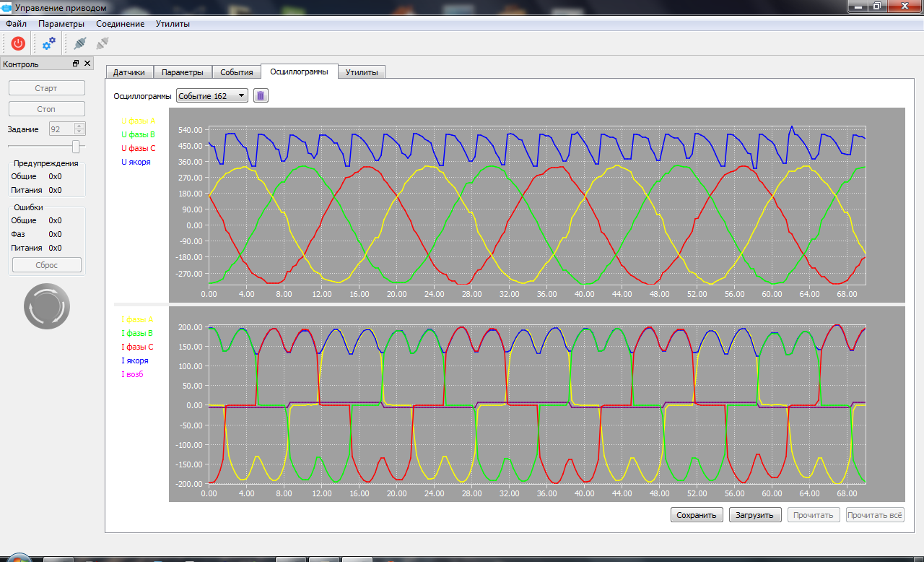Open the Файл menu
The image size is (924, 562).
(16, 23)
